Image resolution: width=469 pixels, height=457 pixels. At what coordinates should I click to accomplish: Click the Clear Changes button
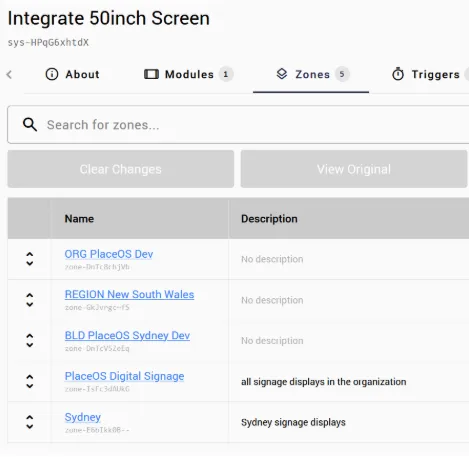121,169
